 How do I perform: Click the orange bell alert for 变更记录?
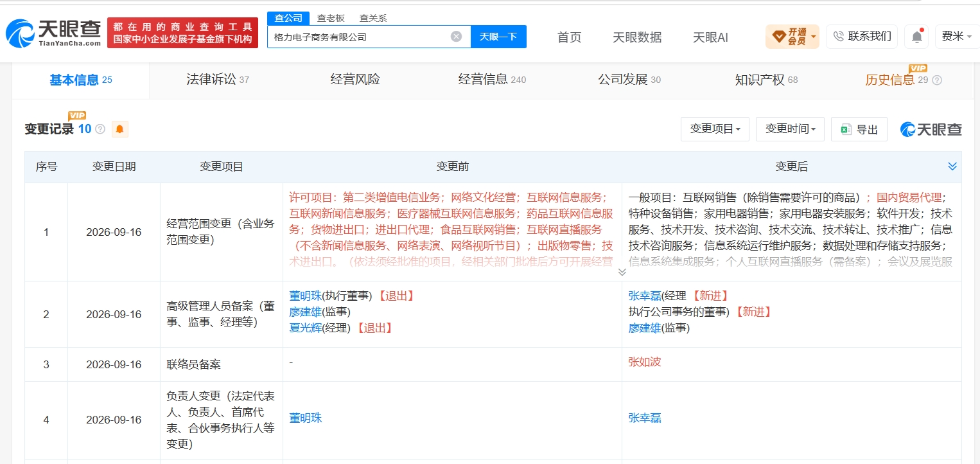click(120, 129)
